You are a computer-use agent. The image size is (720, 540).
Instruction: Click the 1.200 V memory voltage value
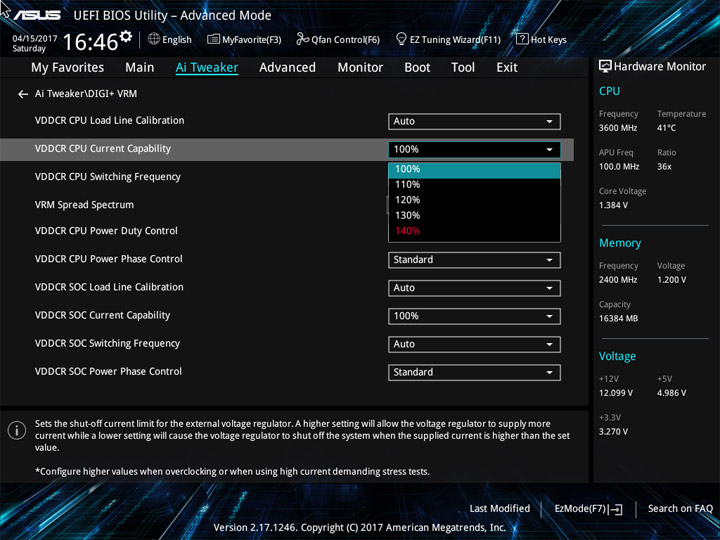pyautogui.click(x=671, y=280)
